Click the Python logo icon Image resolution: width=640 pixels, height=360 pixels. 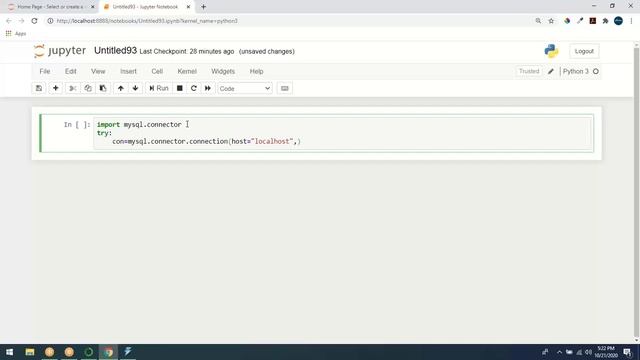pyautogui.click(x=551, y=51)
